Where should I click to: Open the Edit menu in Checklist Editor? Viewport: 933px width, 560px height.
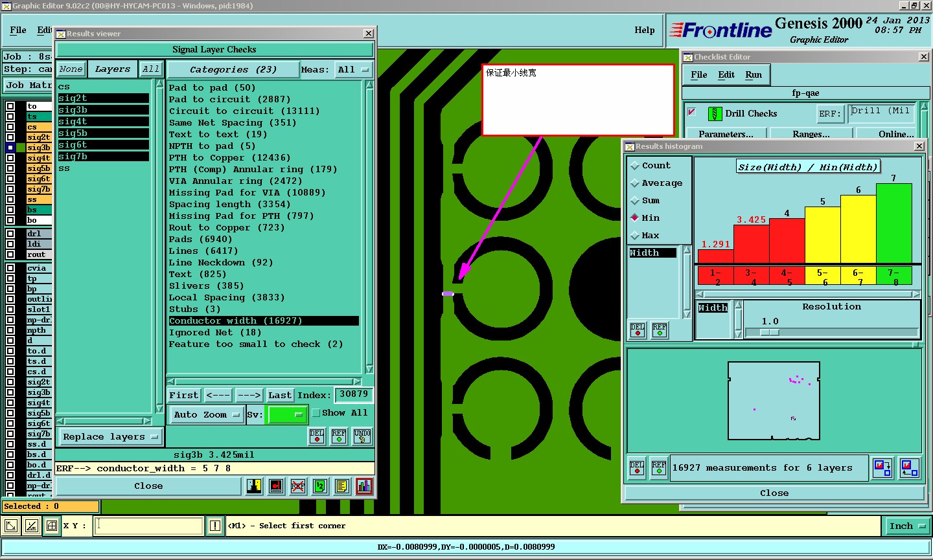pos(726,74)
